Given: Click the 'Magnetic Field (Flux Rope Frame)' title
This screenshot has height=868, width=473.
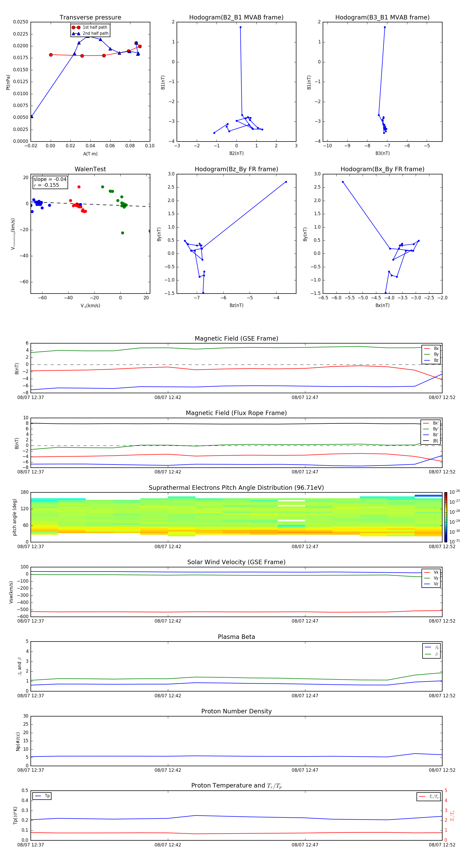Looking at the screenshot, I should pos(236,413).
